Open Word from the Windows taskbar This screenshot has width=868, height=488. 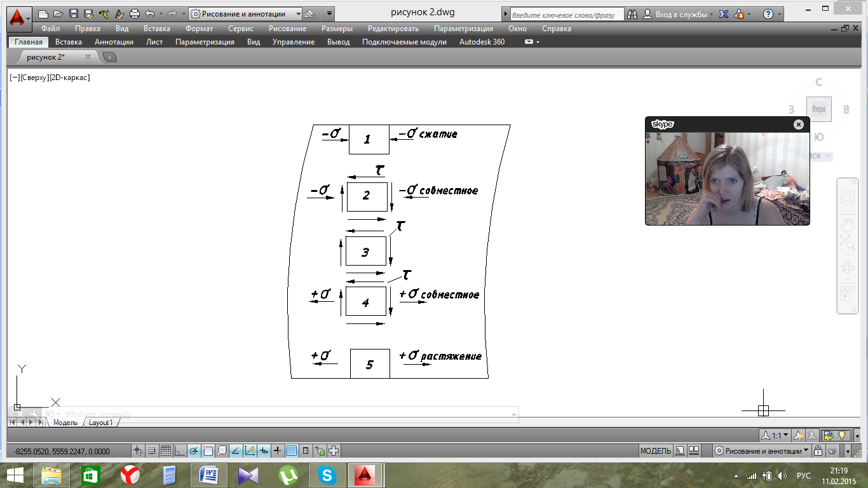pos(209,475)
